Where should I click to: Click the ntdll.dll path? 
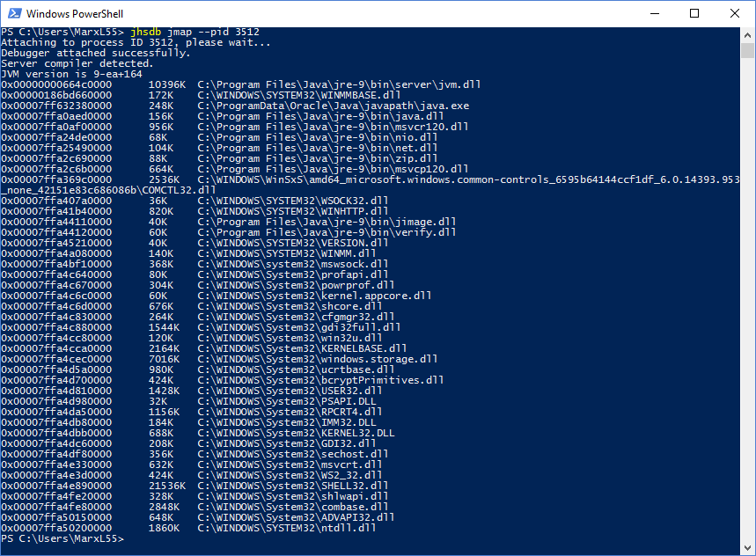[x=286, y=530]
